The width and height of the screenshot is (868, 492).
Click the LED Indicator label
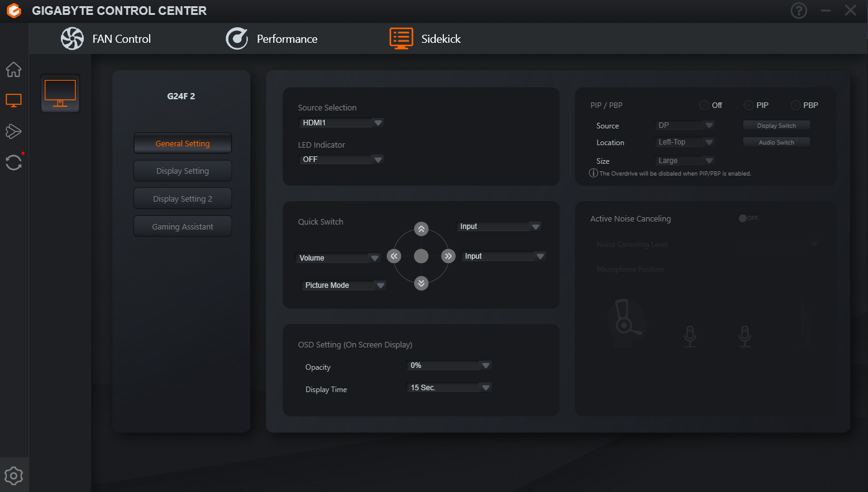pos(322,145)
